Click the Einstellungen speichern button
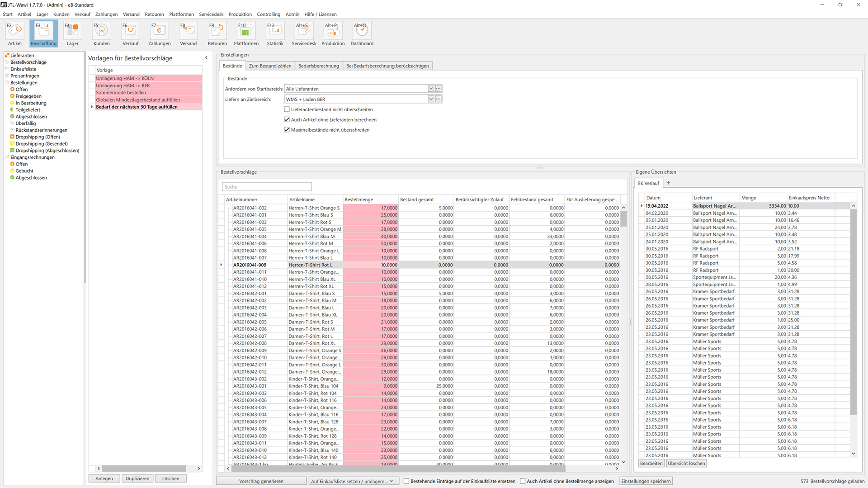This screenshot has width=868, height=488. [x=646, y=481]
